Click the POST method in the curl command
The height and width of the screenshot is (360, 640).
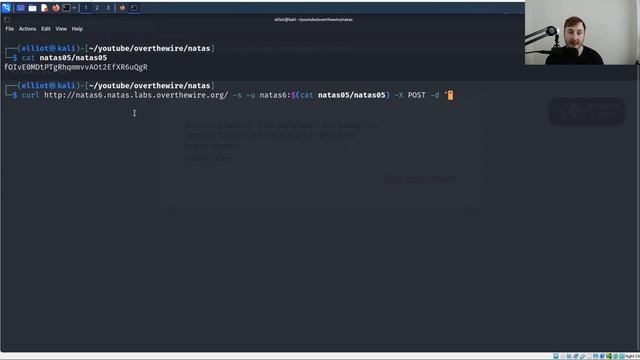(x=416, y=95)
